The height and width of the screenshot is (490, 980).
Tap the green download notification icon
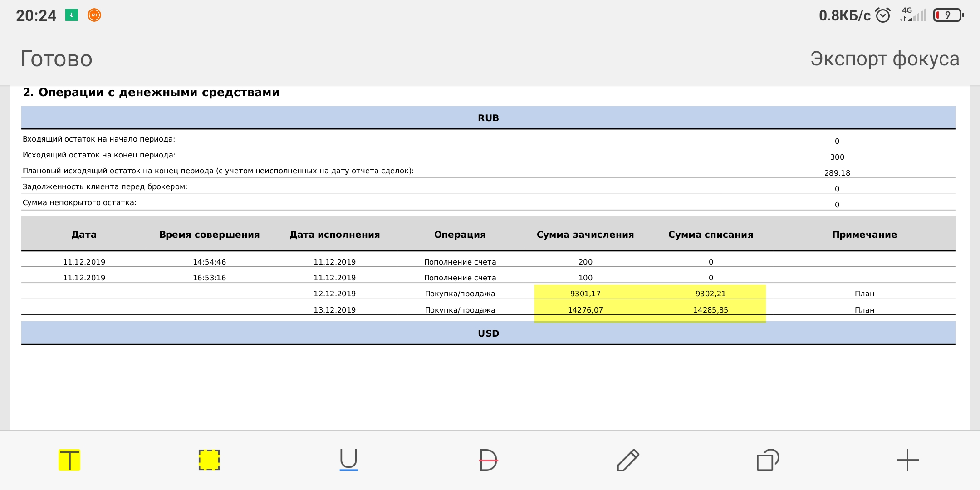pyautogui.click(x=72, y=15)
